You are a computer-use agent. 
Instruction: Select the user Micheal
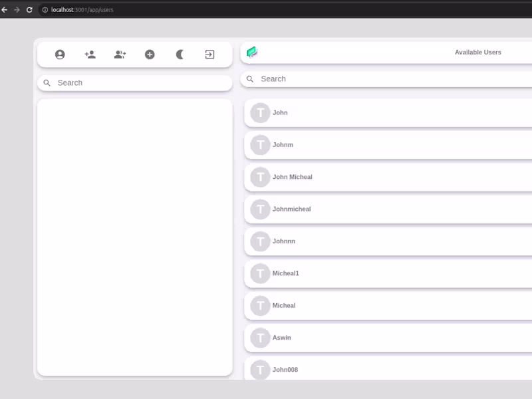[x=388, y=306]
